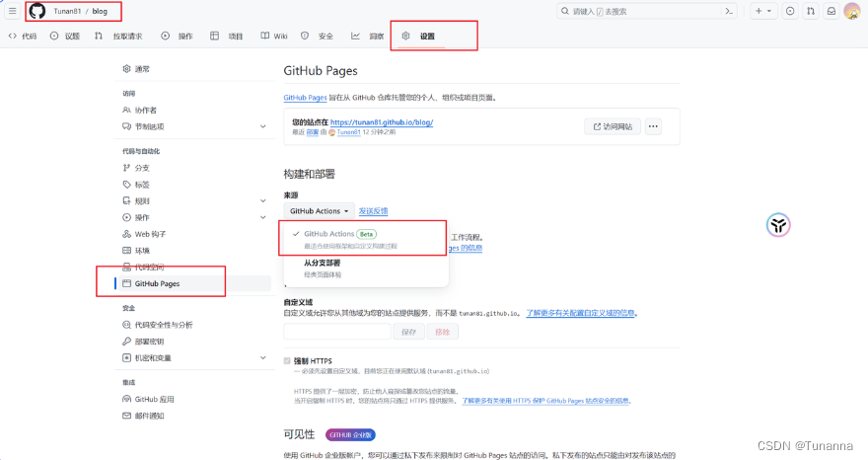Open the 洞察 tab
The height and width of the screenshot is (460, 868).
point(368,36)
